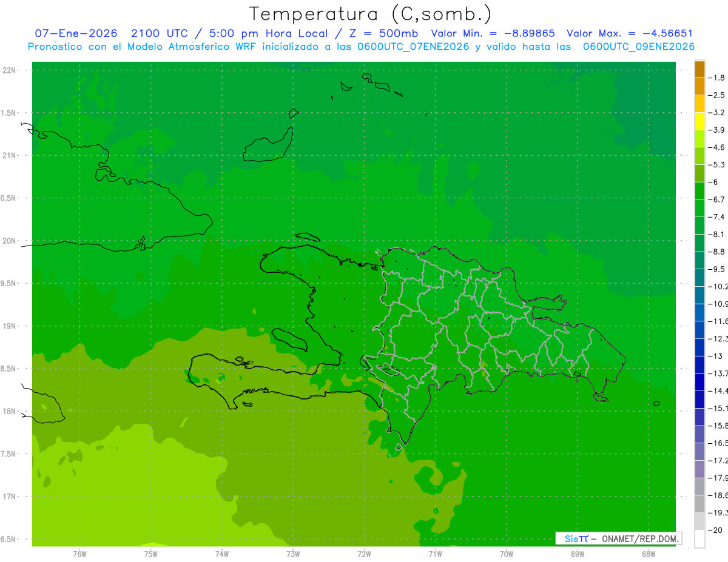The image size is (728, 562).
Task: Click the 74W longitude label
Action: click(x=222, y=554)
